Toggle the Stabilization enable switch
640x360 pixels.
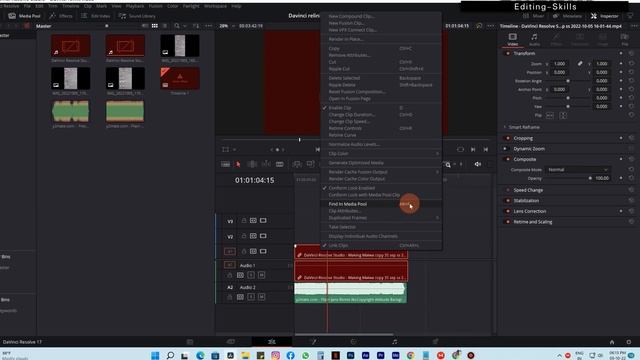(508, 201)
